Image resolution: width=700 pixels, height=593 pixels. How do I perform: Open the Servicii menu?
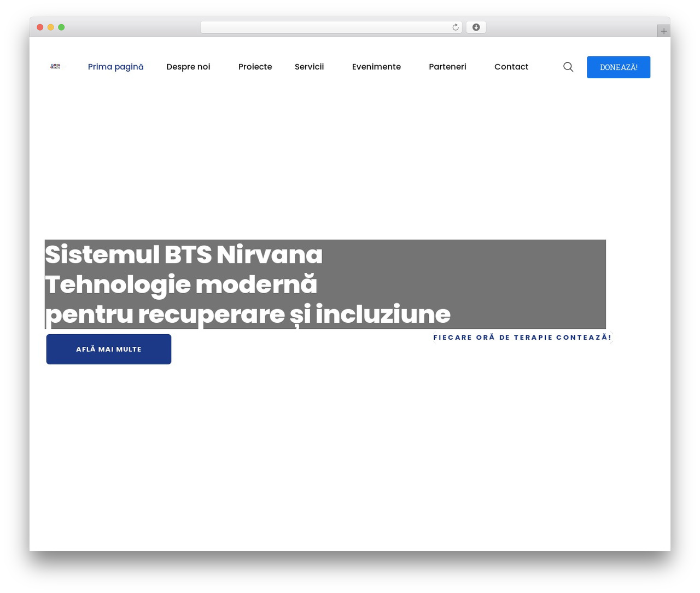[x=310, y=67]
